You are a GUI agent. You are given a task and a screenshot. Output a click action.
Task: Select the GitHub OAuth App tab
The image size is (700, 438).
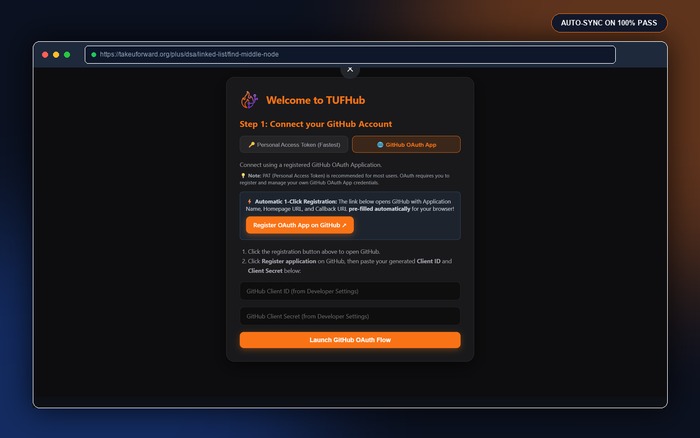click(406, 145)
